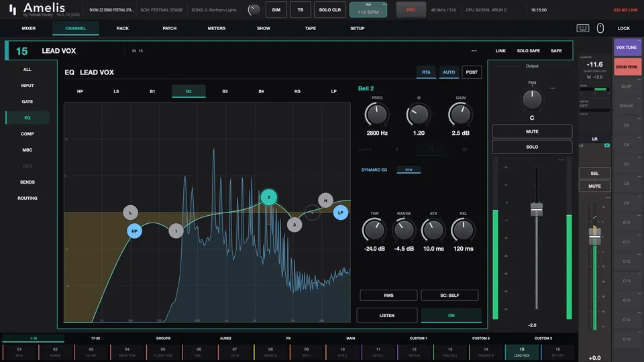The width and height of the screenshot is (644, 362).
Task: Open the METERS tab
Action: [217, 28]
